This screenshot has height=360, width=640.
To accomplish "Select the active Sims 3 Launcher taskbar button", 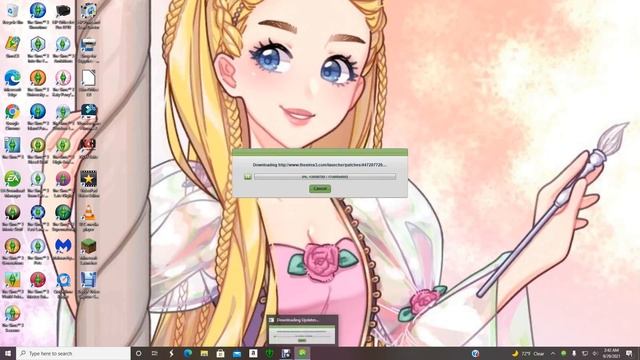I will tap(302, 353).
